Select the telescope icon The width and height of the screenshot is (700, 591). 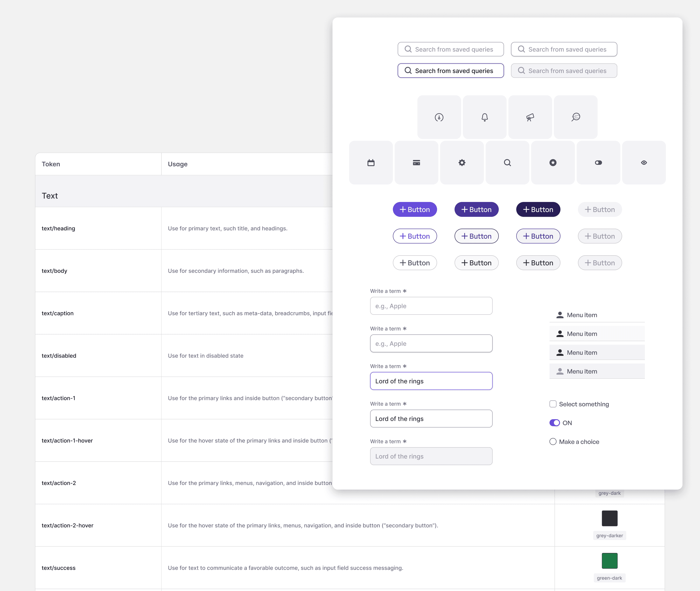click(530, 117)
